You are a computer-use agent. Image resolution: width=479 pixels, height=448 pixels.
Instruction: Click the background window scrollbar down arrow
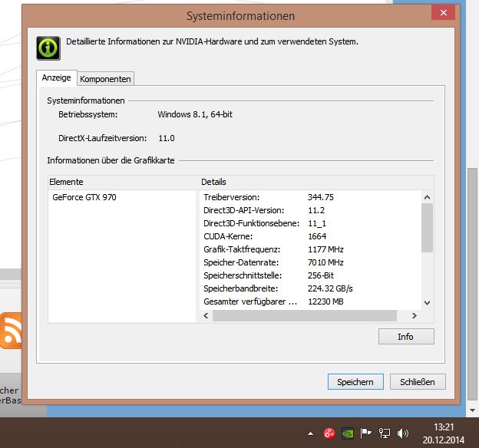tap(472, 410)
